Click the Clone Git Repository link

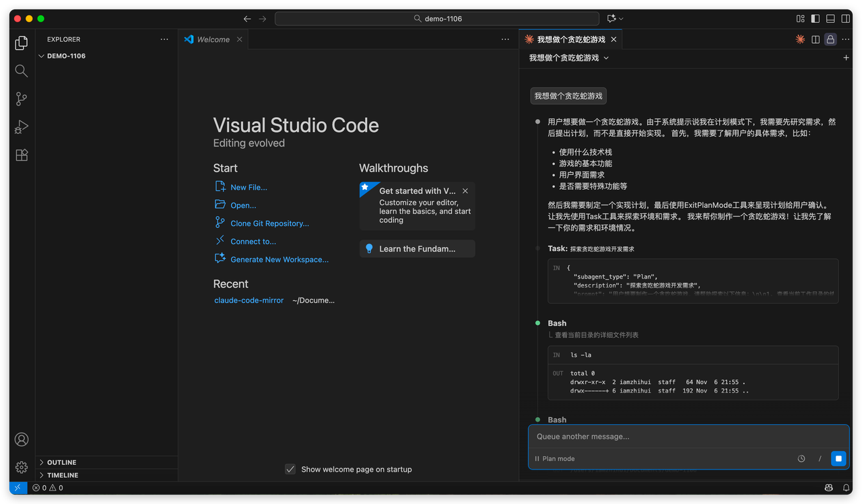tap(269, 223)
